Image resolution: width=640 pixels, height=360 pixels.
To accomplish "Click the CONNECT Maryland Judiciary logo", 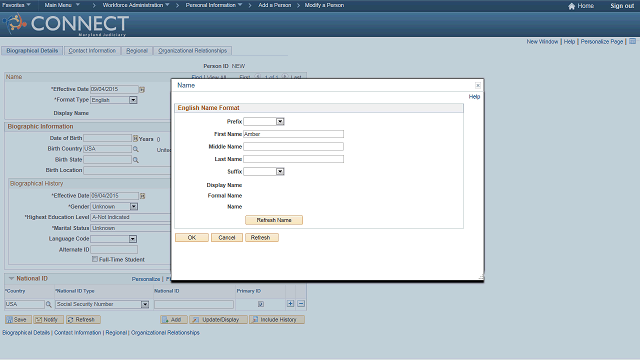I will click(66, 24).
